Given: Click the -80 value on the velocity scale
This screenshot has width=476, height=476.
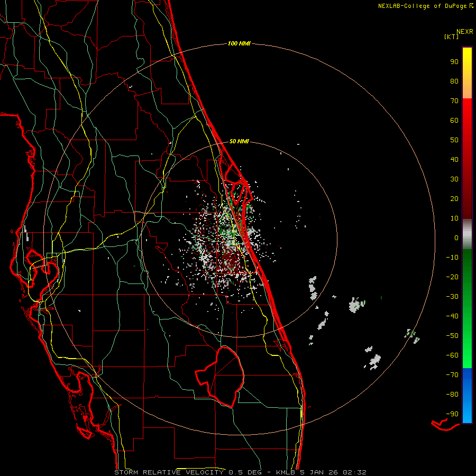Looking at the screenshot, I should coord(452,395).
